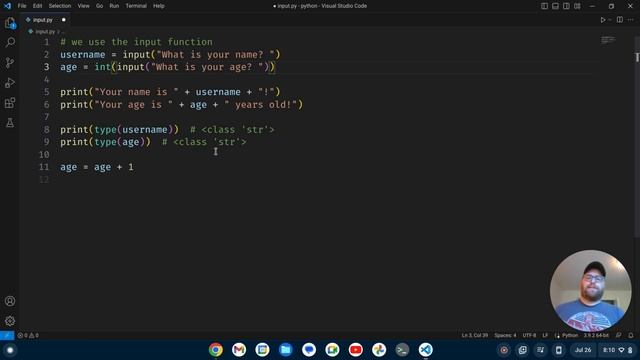Open YouTube from the shelf
Image resolution: width=640 pixels, height=360 pixels.
coord(356,350)
